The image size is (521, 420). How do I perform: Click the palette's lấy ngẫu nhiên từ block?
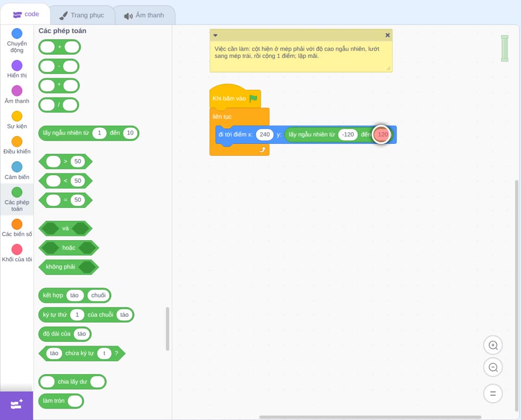click(89, 133)
